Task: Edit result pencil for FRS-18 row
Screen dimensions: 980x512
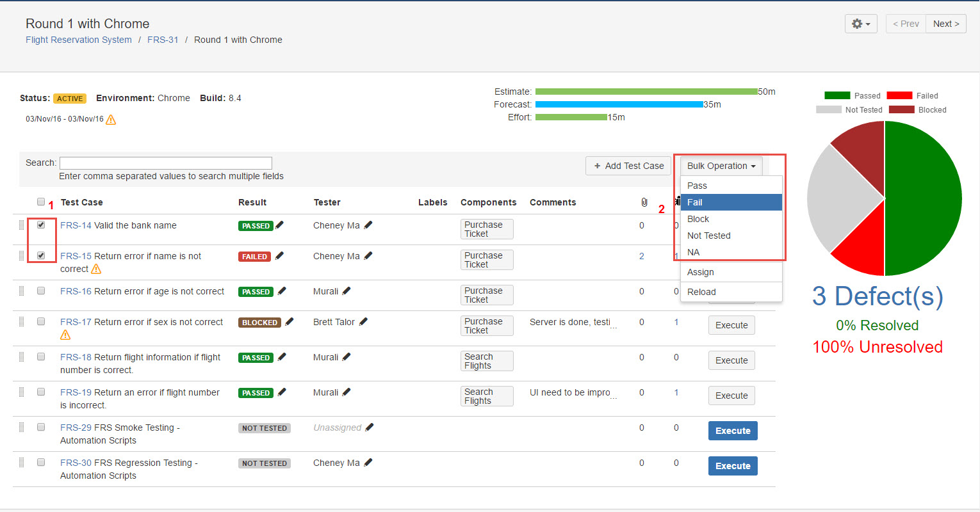Action: click(282, 356)
